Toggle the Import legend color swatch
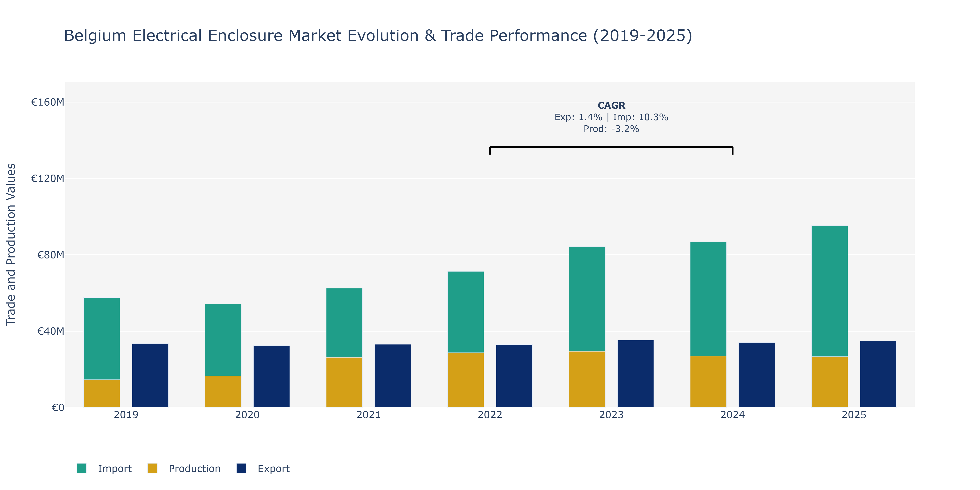 pyautogui.click(x=81, y=468)
